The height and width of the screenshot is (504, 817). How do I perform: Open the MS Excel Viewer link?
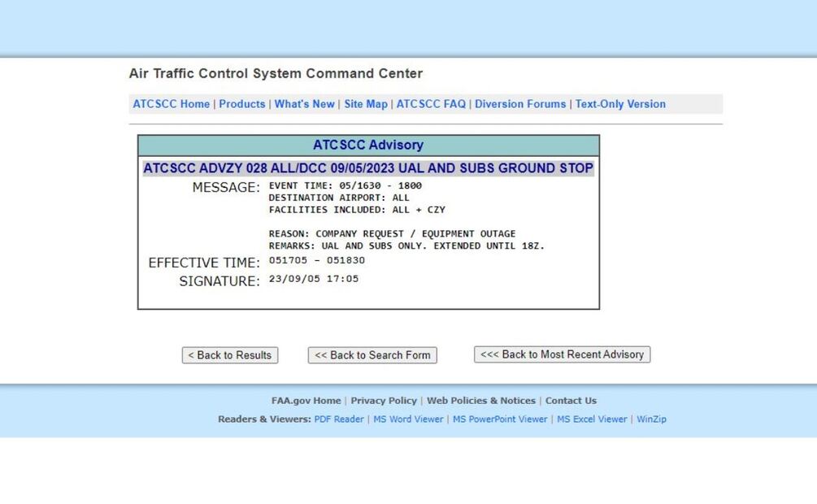(x=592, y=419)
